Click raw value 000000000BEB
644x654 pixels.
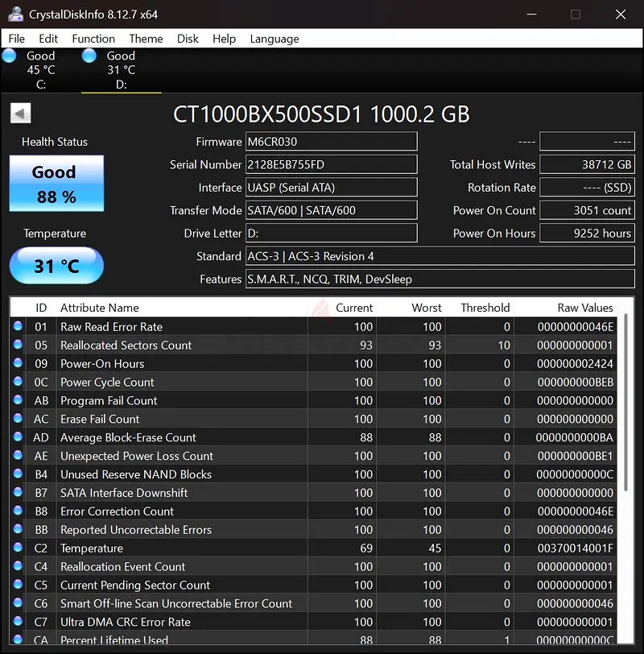tap(576, 382)
